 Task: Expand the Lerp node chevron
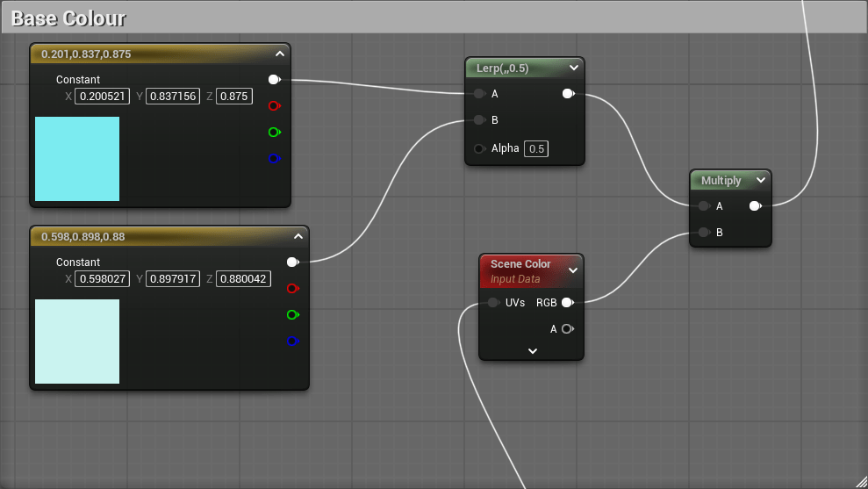click(574, 68)
